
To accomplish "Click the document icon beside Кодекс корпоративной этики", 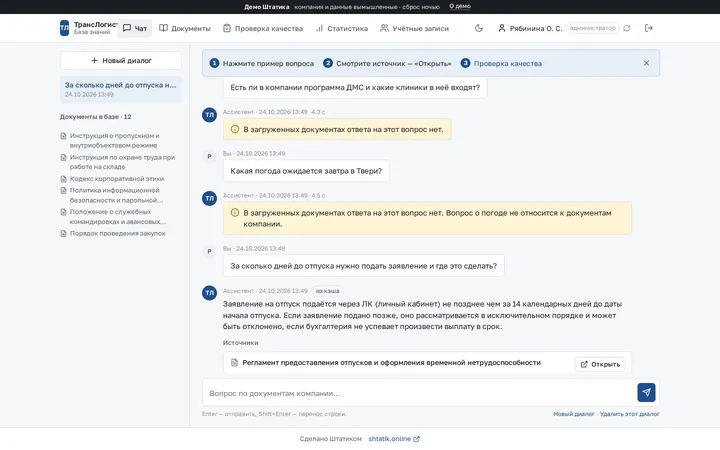I will [63, 179].
